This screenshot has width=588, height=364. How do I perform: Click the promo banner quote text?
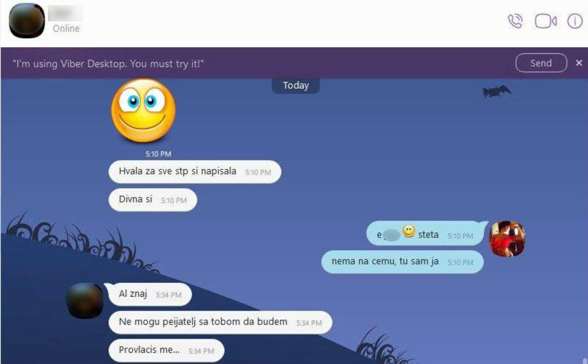pyautogui.click(x=108, y=64)
